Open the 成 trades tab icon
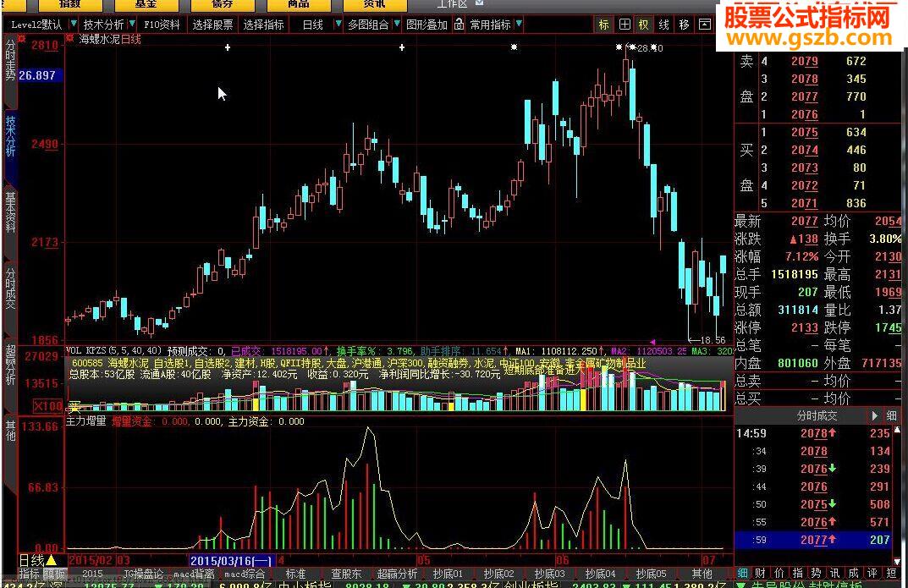The height and width of the screenshot is (588, 908). pyautogui.click(x=854, y=573)
